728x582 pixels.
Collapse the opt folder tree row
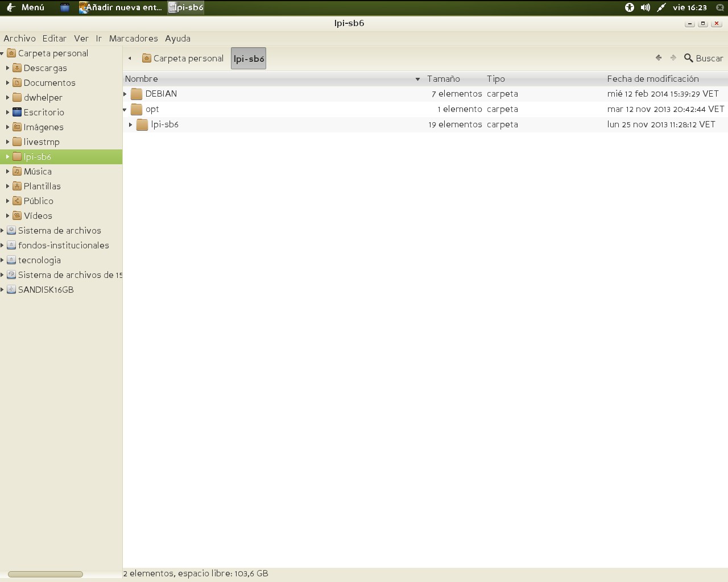[x=125, y=109]
